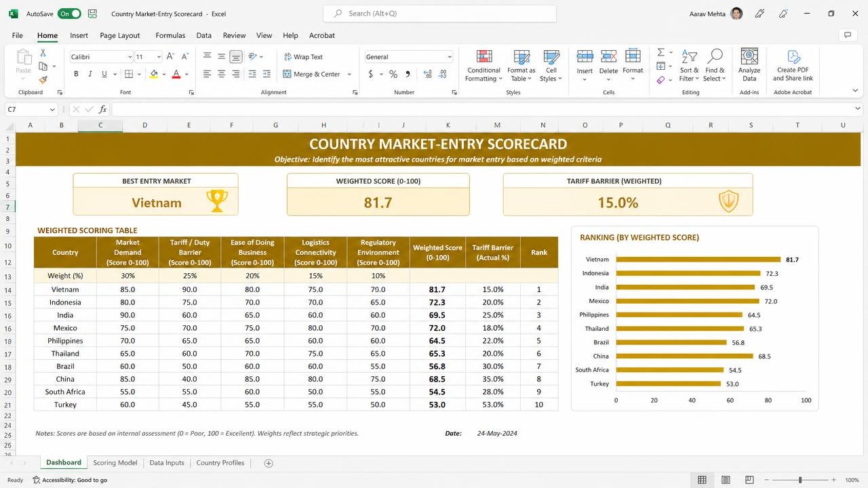
Task: Open the Name Box dropdown arrow
Action: pyautogui.click(x=52, y=109)
